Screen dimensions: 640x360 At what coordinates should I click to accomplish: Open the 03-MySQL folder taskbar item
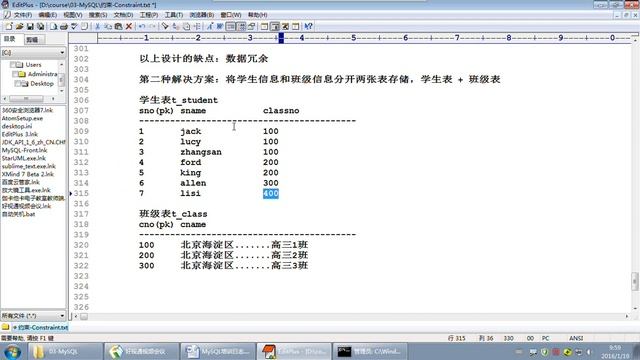[x=65, y=351]
